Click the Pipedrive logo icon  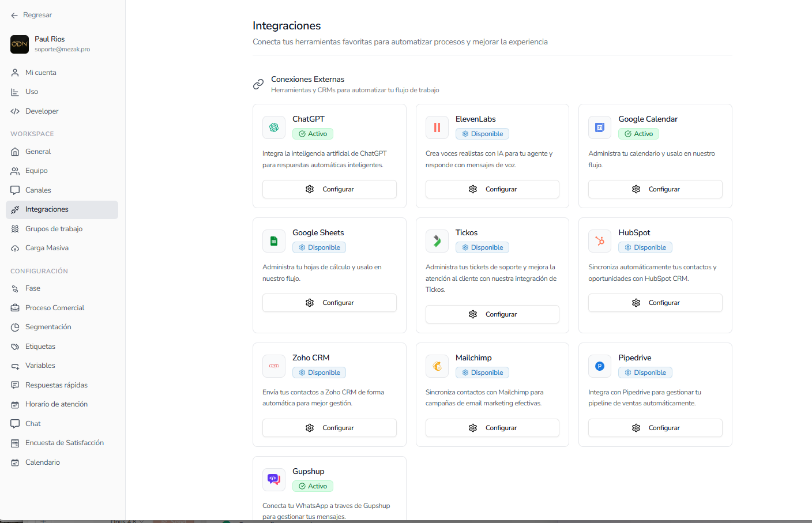pos(600,366)
